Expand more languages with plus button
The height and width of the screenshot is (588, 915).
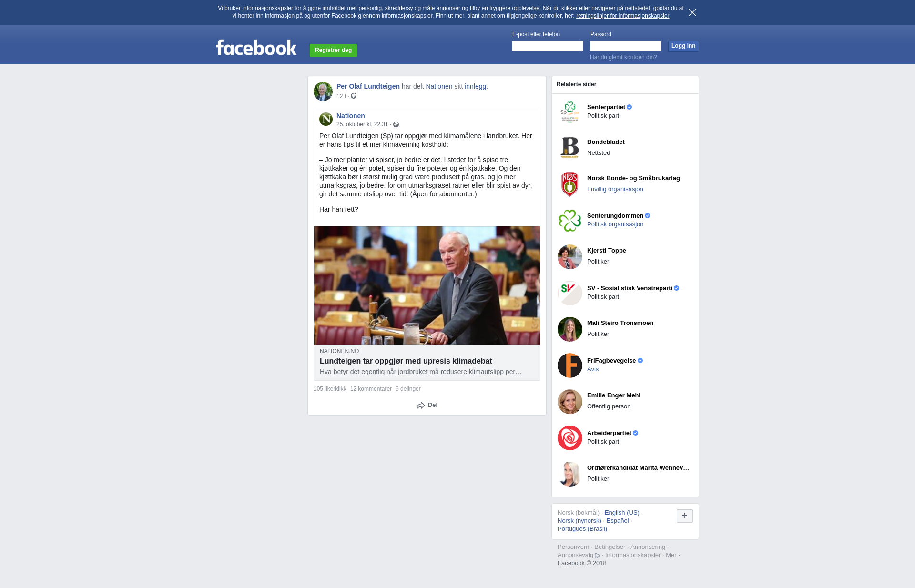(x=685, y=516)
